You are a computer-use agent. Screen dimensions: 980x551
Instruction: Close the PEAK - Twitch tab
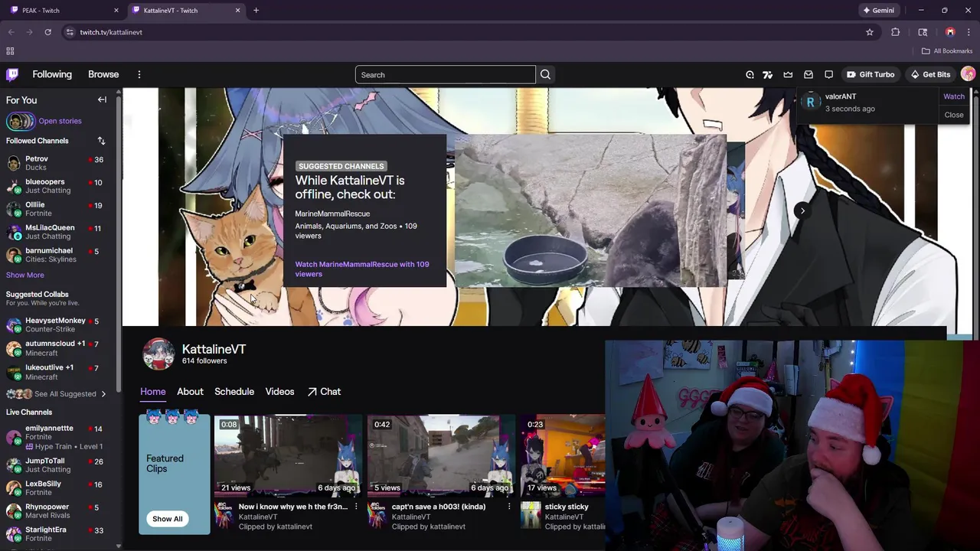(116, 11)
